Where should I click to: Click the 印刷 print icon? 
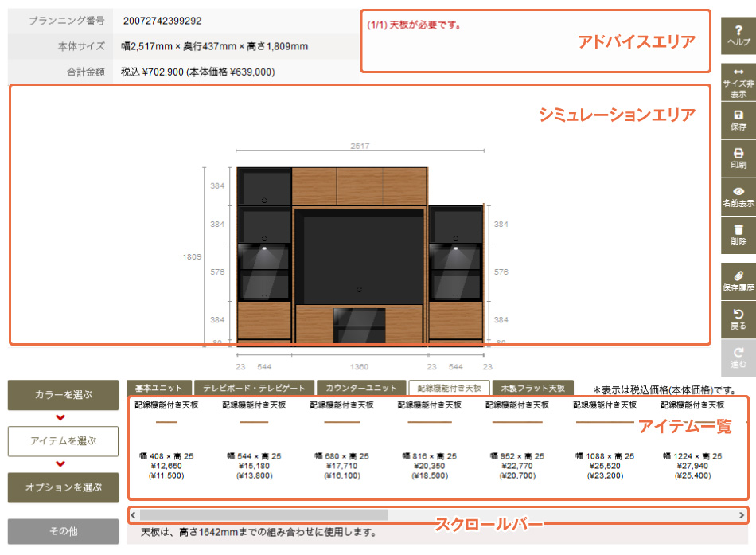pos(738,158)
